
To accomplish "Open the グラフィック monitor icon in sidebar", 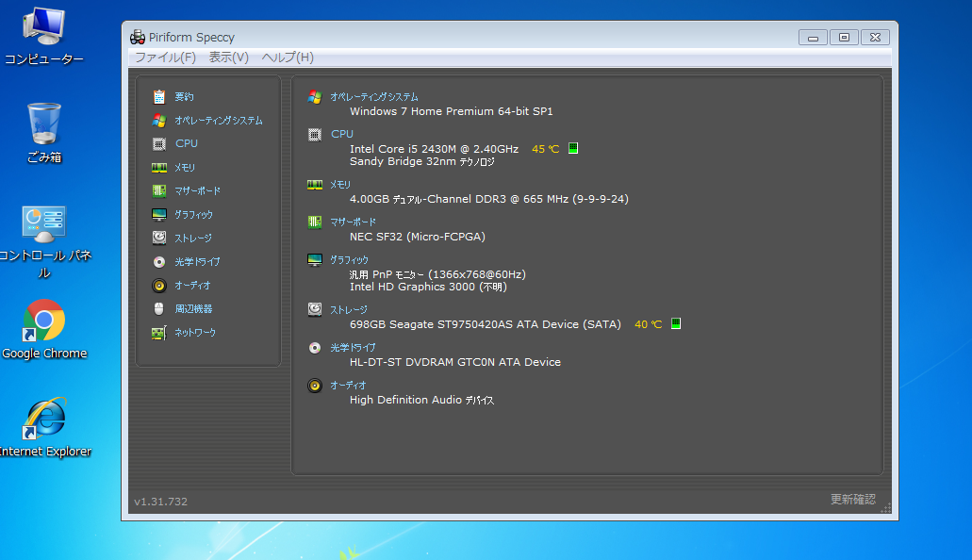I will [x=158, y=215].
